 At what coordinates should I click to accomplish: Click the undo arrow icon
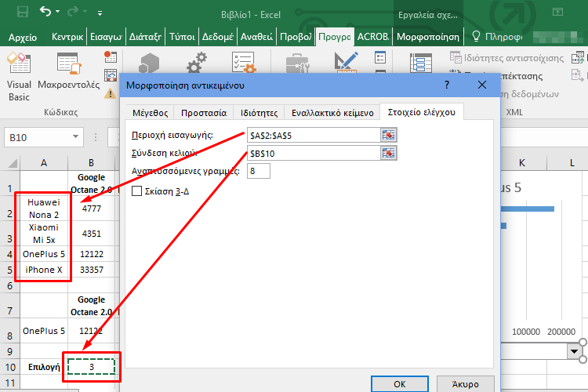(45, 13)
